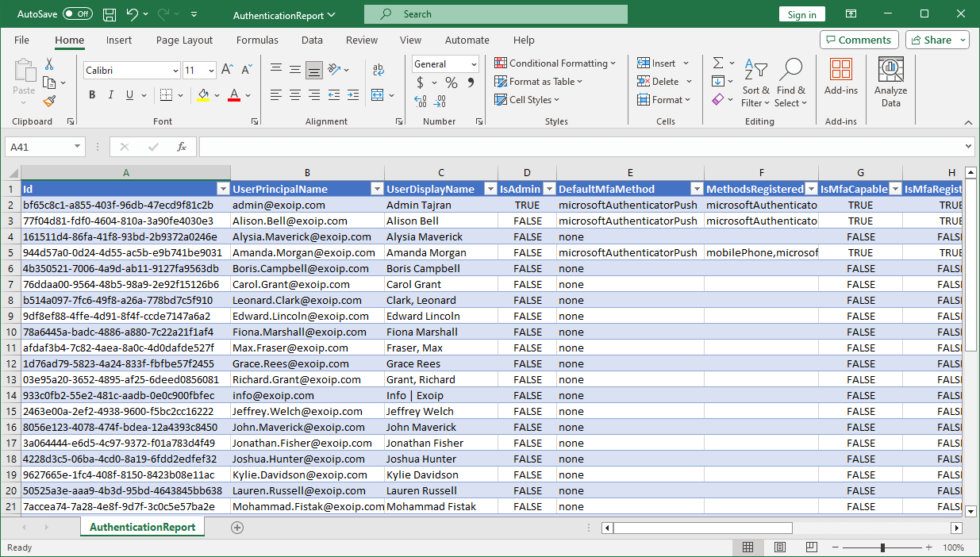
Task: Click the zoom slider in status bar
Action: 882,547
